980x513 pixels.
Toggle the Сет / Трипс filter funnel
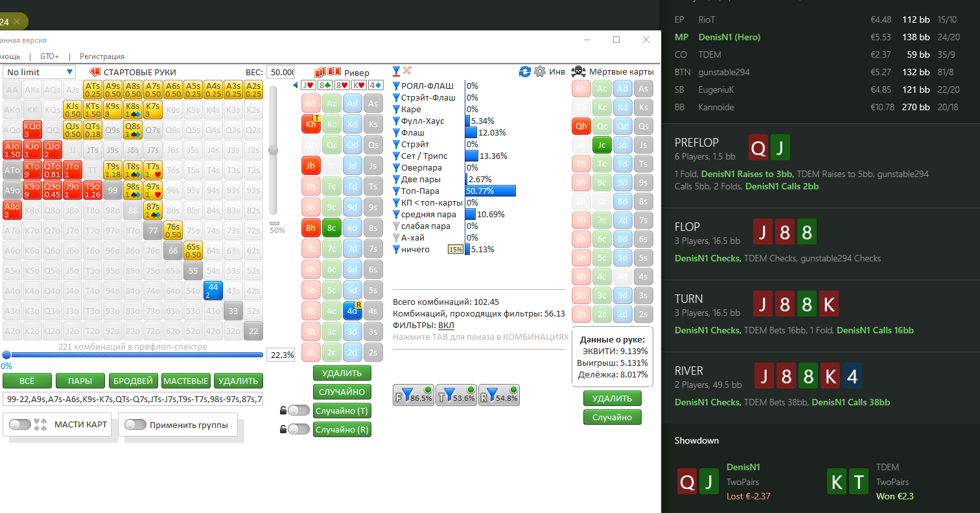click(397, 156)
